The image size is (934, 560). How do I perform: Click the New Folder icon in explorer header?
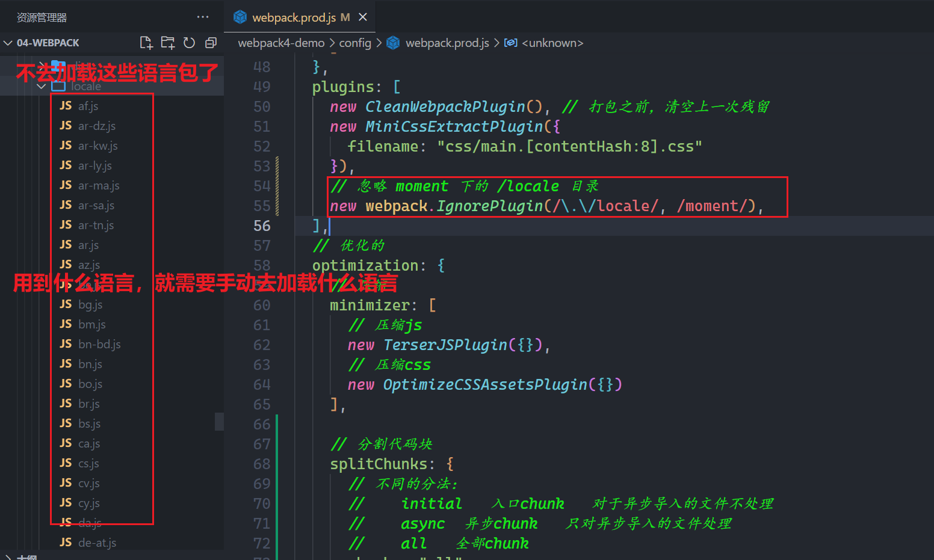click(x=168, y=43)
